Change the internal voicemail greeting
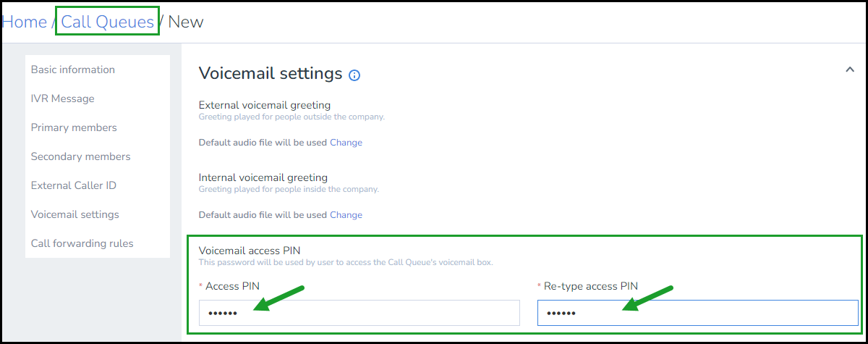This screenshot has width=868, height=344. pyautogui.click(x=346, y=215)
